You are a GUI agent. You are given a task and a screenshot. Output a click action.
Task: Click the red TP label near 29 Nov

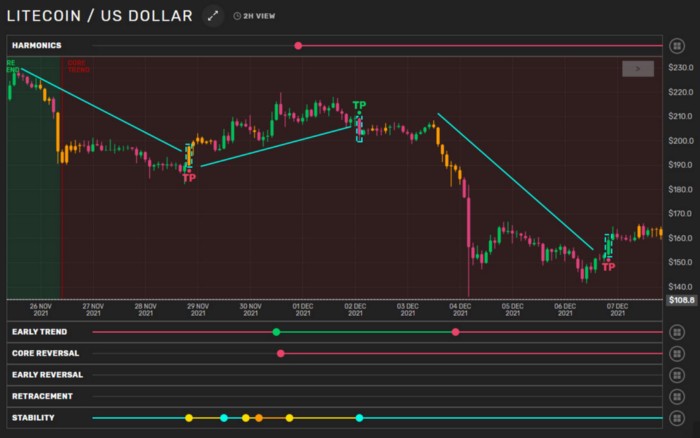click(189, 178)
